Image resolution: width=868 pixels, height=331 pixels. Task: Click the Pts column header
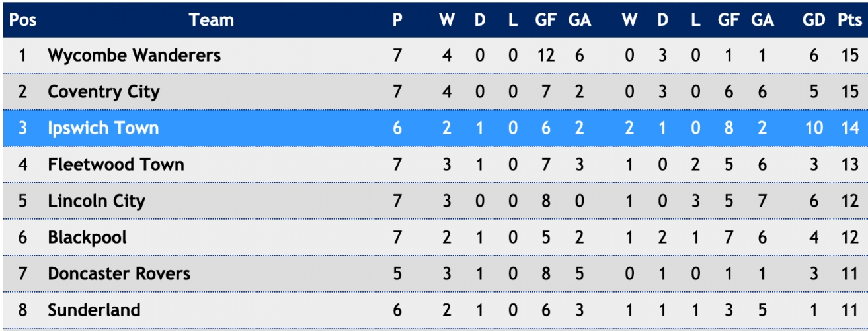click(849, 20)
